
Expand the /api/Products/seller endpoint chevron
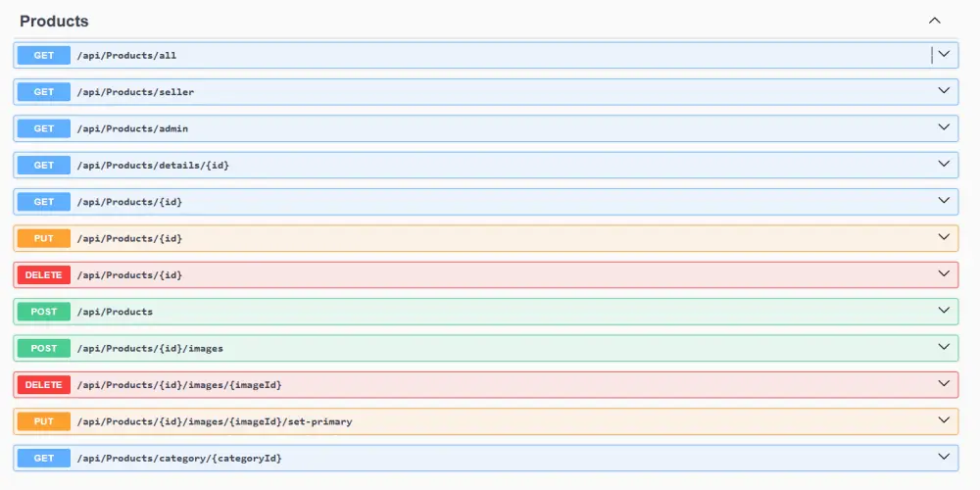pyautogui.click(x=944, y=90)
